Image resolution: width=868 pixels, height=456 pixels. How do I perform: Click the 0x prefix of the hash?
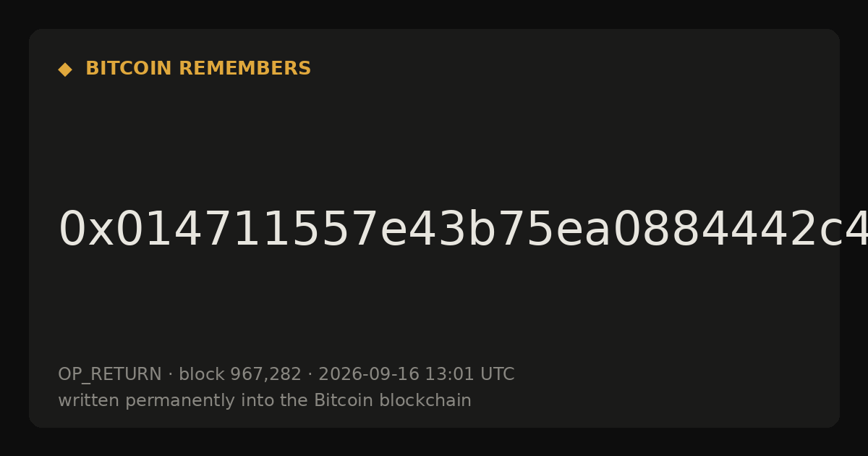[x=86, y=230]
